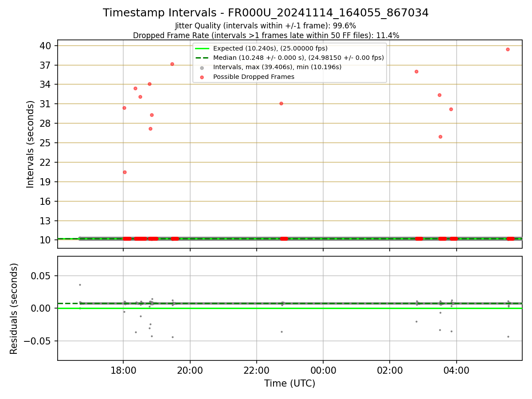The height and width of the screenshot is (399, 532).
Task: Click the Time (UTC) axis label
Action: (x=290, y=383)
